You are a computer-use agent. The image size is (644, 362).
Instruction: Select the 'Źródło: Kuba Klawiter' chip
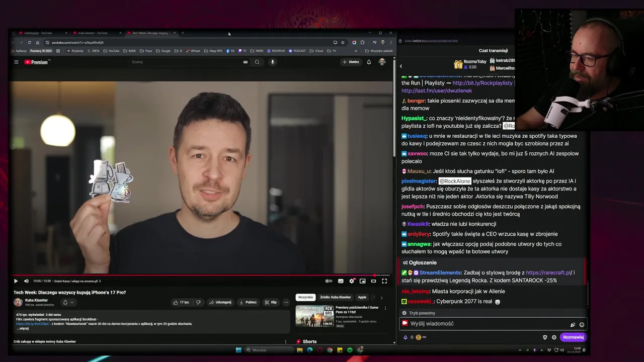pos(336,297)
